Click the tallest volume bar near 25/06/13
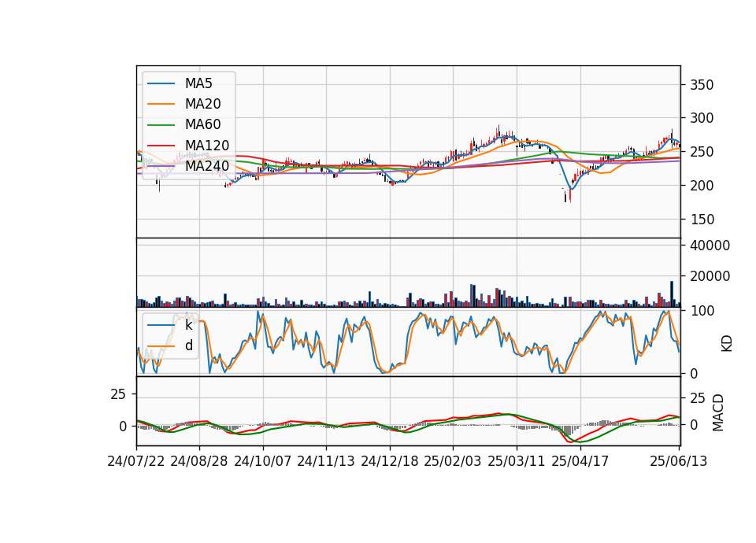This screenshot has width=756, height=543. pyautogui.click(x=671, y=294)
